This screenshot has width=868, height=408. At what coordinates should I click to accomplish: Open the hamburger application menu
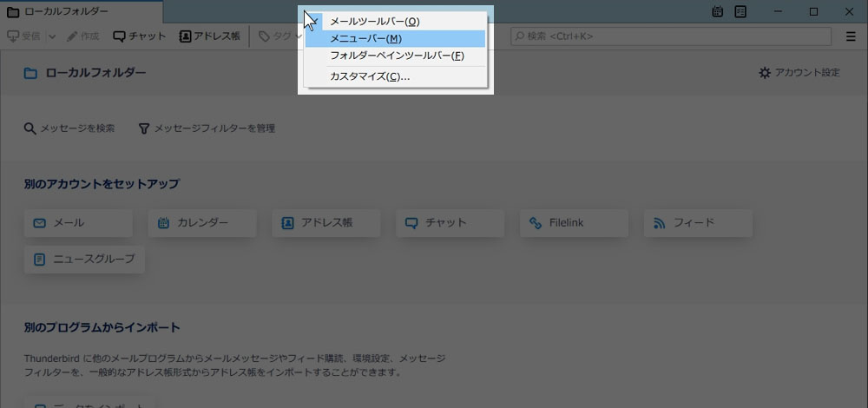coord(851,36)
